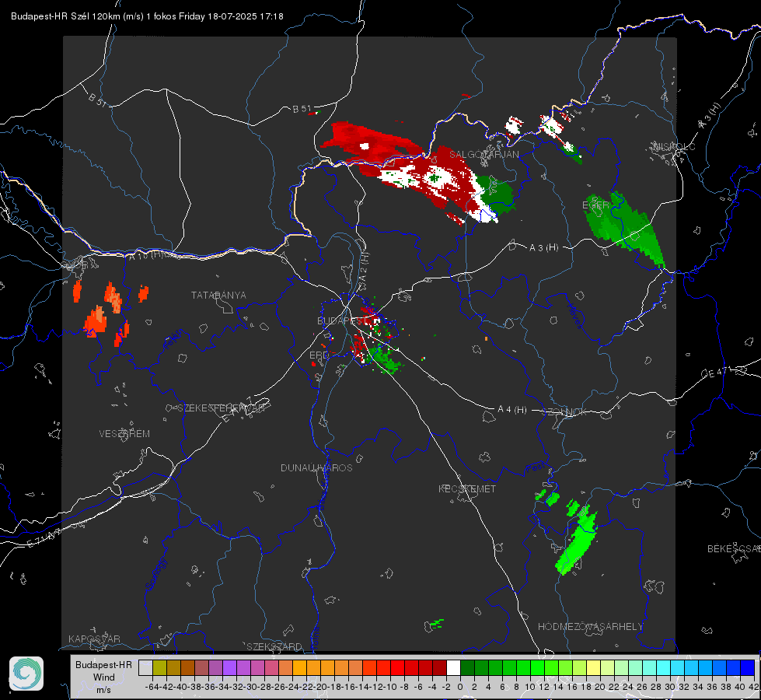Image resolution: width=761 pixels, height=700 pixels.
Task: Click the SZEKESFEHERVAR city label
Action: 222,408
